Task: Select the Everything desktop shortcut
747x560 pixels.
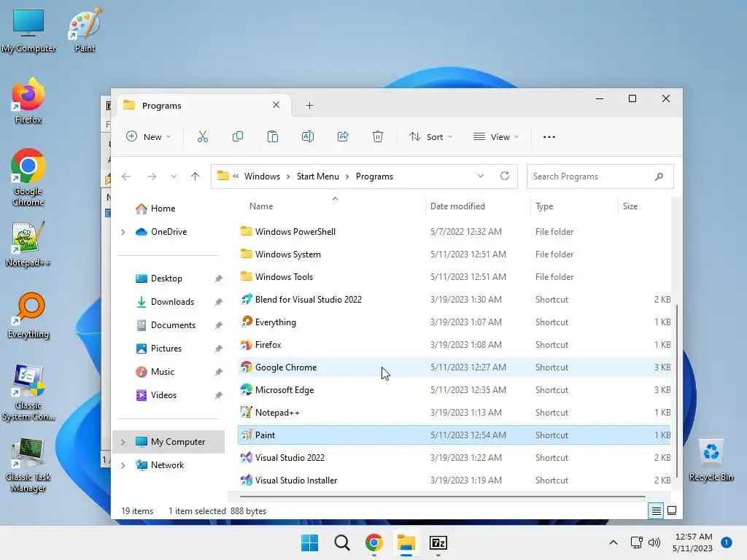Action: pyautogui.click(x=28, y=315)
